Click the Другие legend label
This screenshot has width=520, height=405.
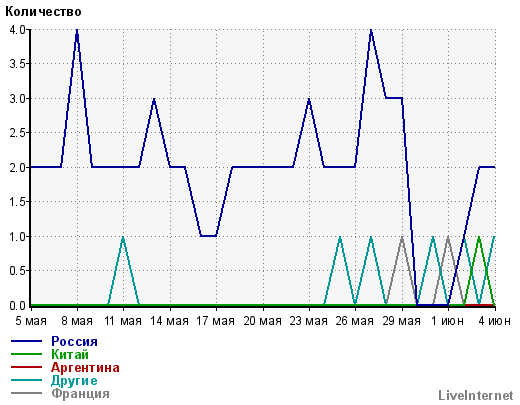[74, 380]
